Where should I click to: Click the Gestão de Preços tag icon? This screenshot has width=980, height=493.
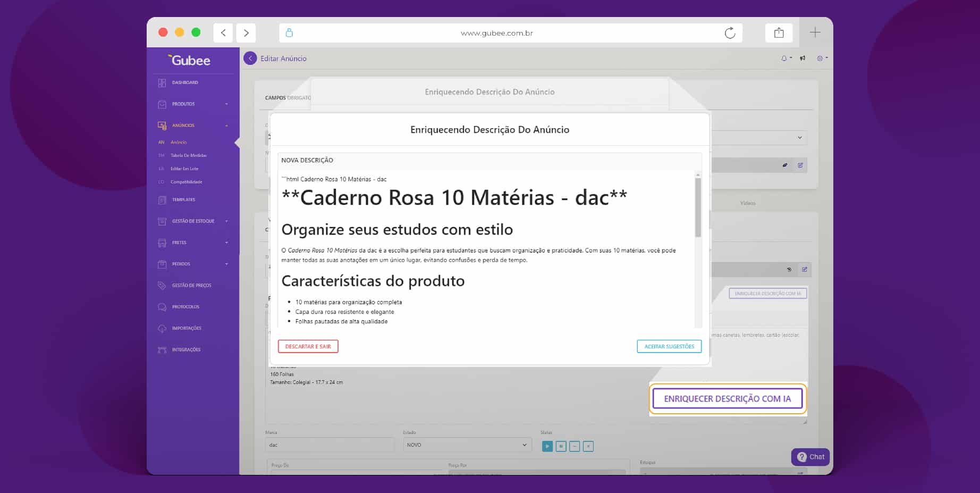pyautogui.click(x=162, y=286)
